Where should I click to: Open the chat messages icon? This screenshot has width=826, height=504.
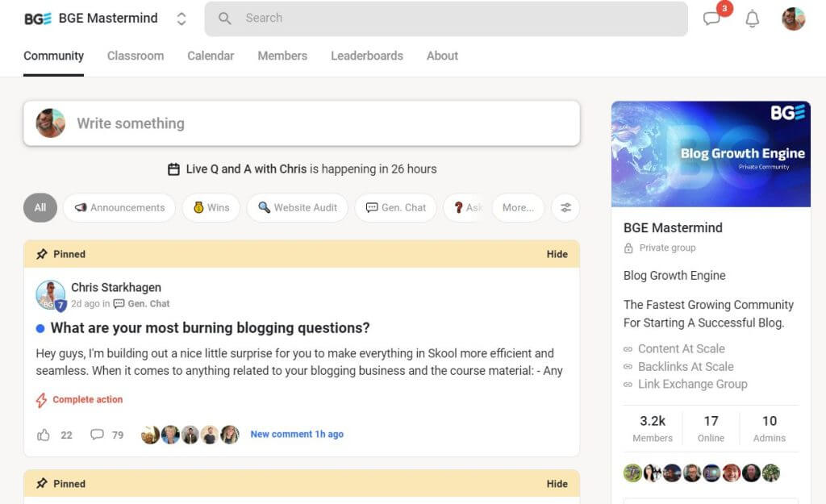(711, 19)
